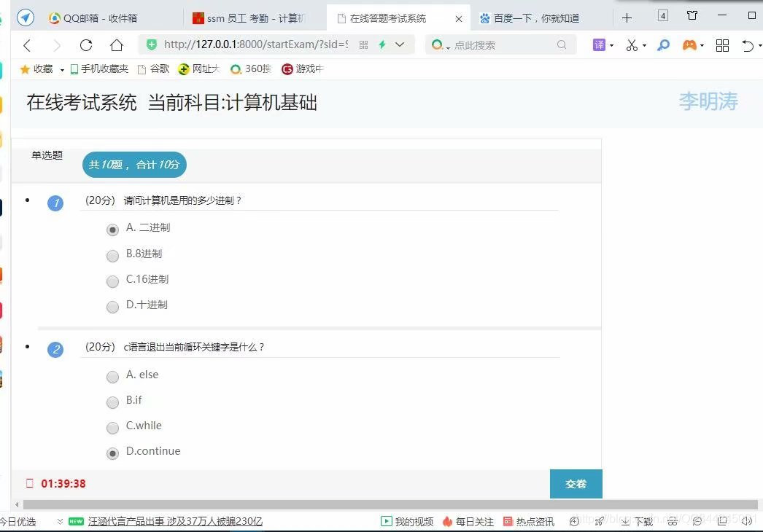Click question number 1 badge
This screenshot has height=532, width=763.
(55, 203)
